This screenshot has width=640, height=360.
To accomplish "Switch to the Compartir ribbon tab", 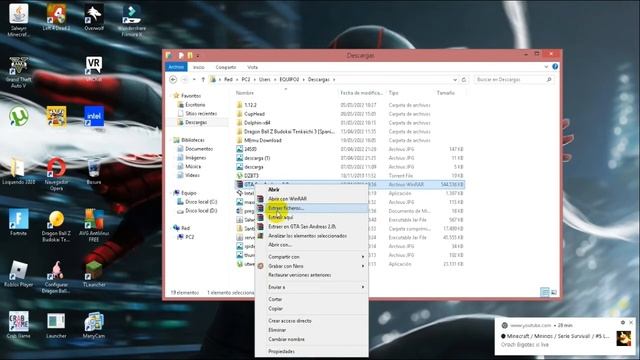I will coord(226,67).
